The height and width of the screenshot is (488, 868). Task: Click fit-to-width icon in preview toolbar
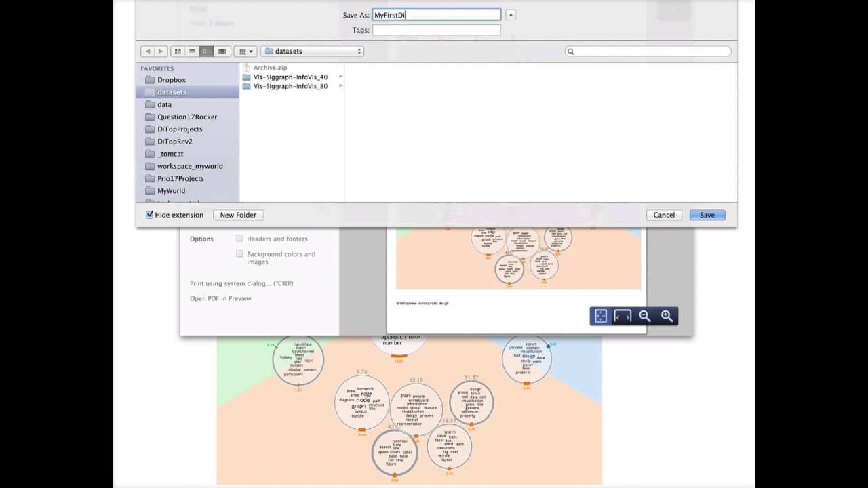tap(623, 316)
